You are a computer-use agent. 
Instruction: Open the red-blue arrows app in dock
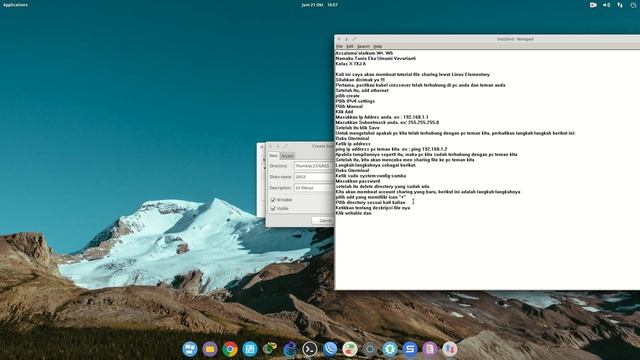pos(450,349)
